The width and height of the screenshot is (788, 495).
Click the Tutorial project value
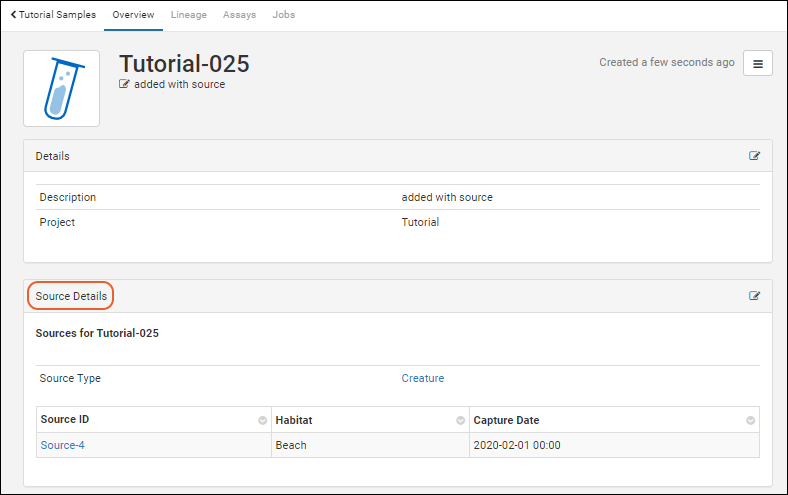pyautogui.click(x=420, y=222)
